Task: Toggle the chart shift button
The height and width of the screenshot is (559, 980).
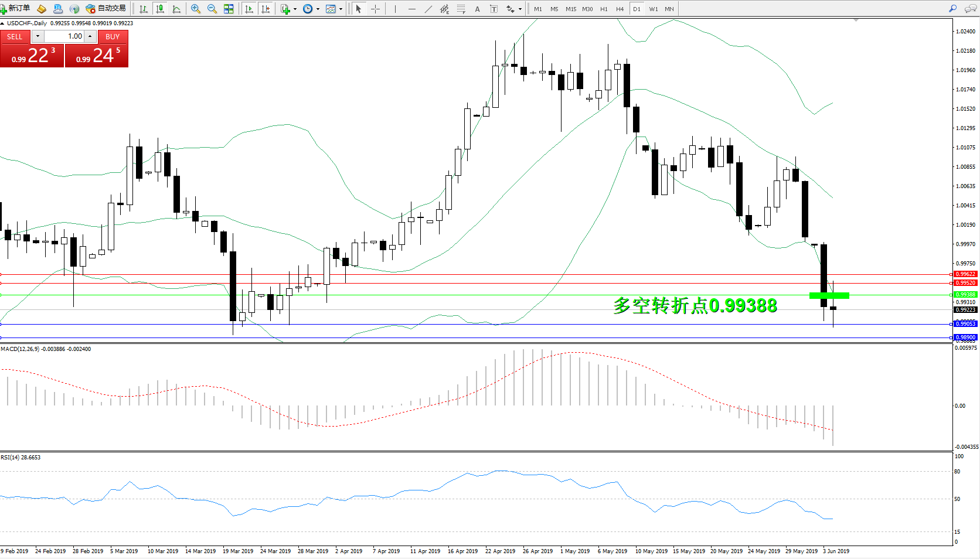Action: pos(266,9)
